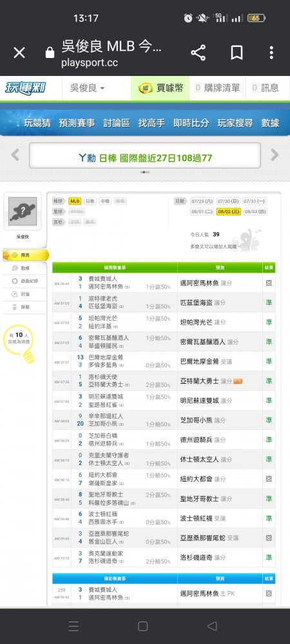Viewport: 290px width, 644px height.
Task: Go to the next banner with right arrow
Action: coord(275,155)
